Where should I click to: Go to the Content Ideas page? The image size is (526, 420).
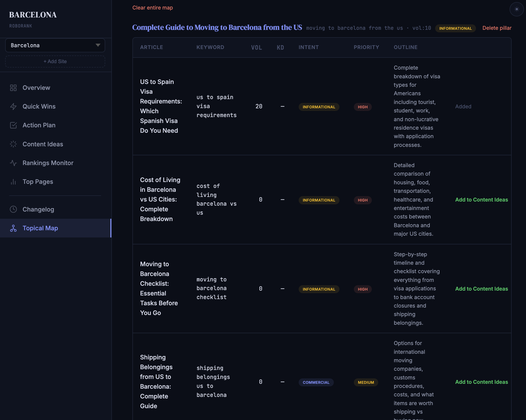pos(43,144)
